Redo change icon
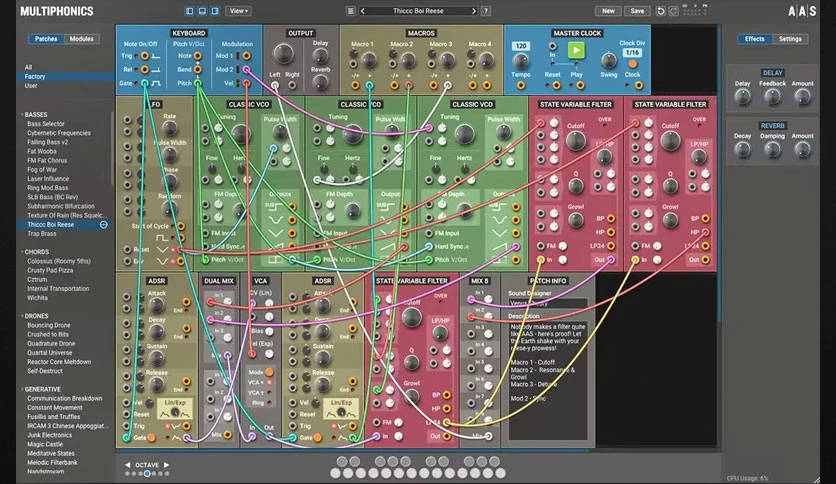 point(673,11)
